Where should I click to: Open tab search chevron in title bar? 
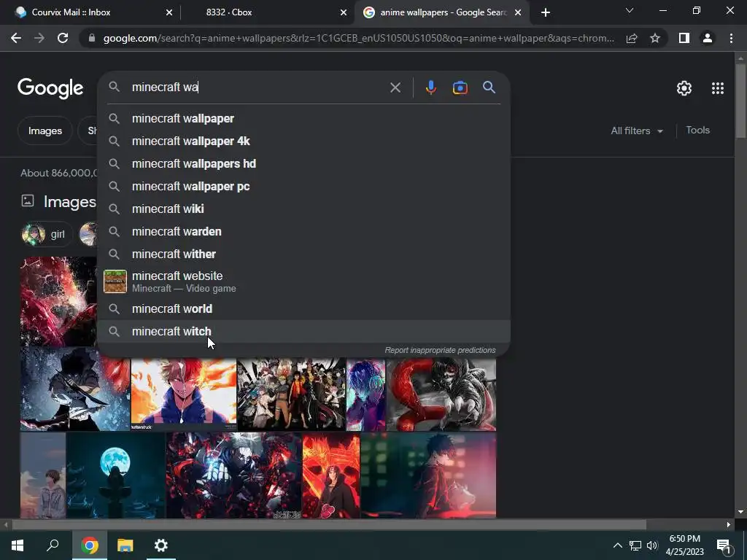(630, 10)
